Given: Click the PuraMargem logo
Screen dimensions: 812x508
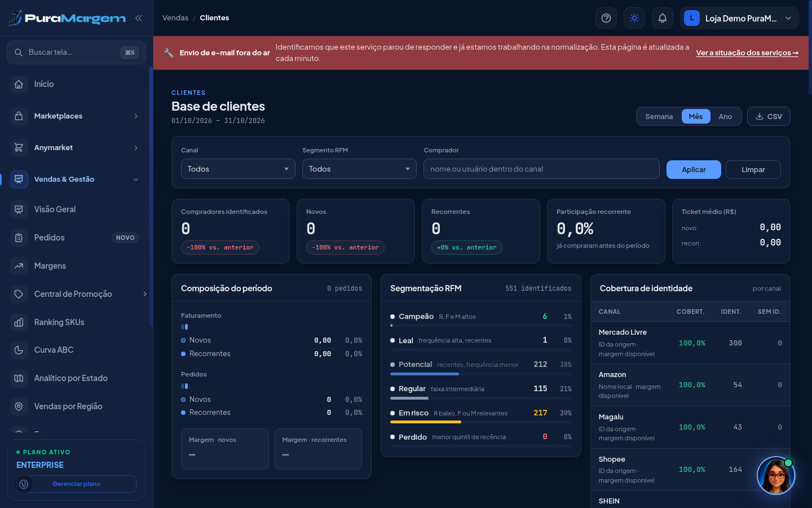Looking at the screenshot, I should pos(68,18).
